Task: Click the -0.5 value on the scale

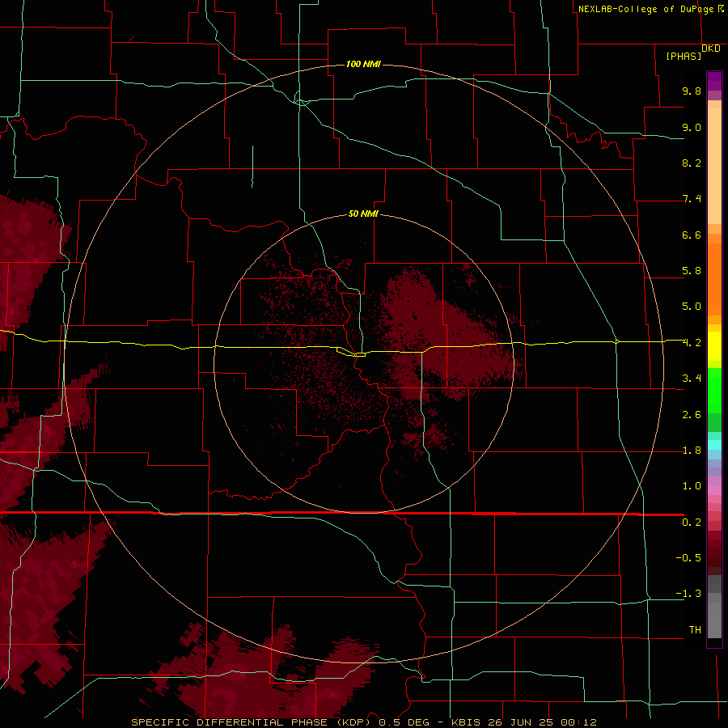Action: (688, 558)
